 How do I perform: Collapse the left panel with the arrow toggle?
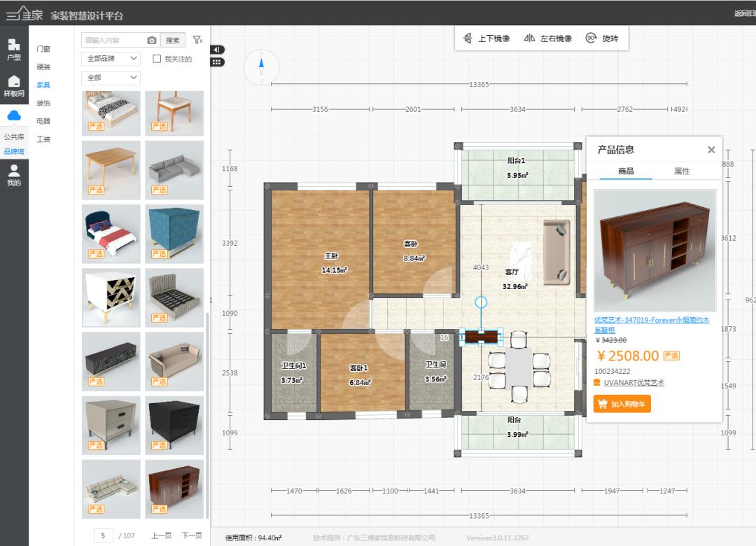click(x=217, y=50)
